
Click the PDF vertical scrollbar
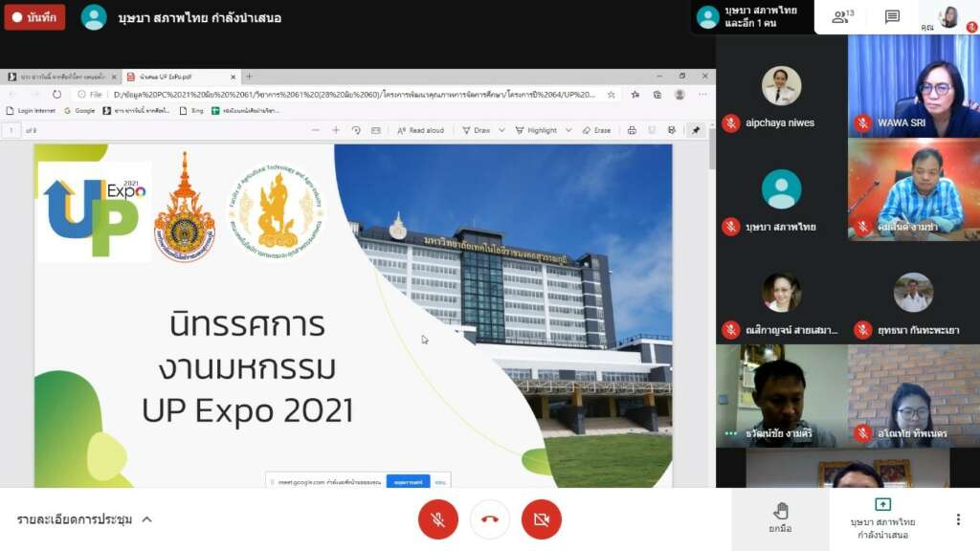tap(712, 150)
